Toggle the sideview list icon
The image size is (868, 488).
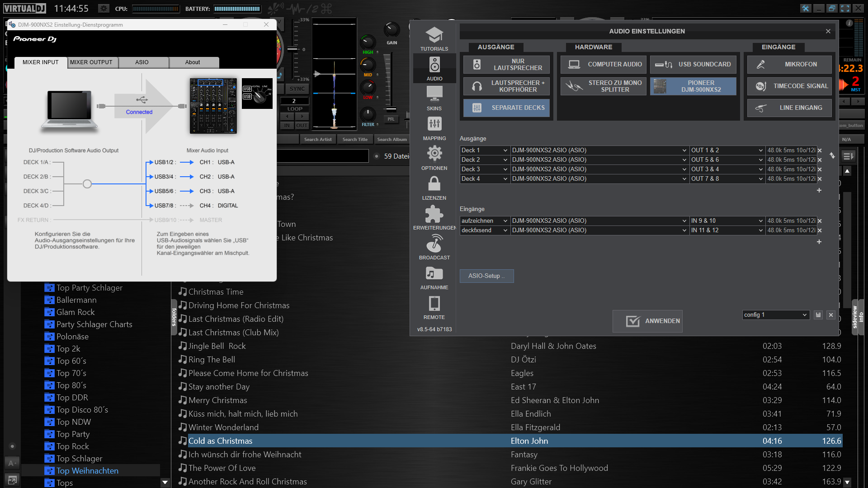[849, 156]
